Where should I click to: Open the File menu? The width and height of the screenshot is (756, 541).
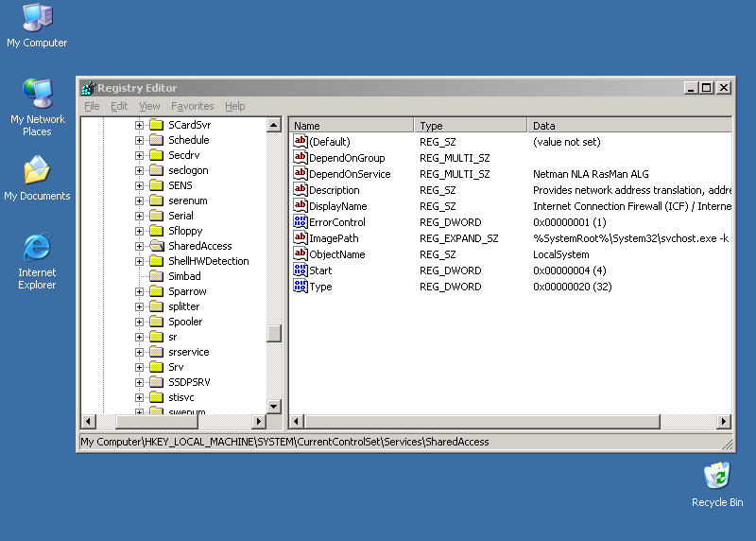click(92, 106)
